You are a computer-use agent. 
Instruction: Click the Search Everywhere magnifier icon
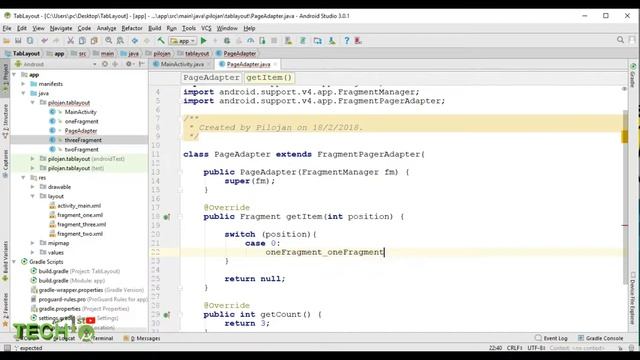[x=620, y=40]
